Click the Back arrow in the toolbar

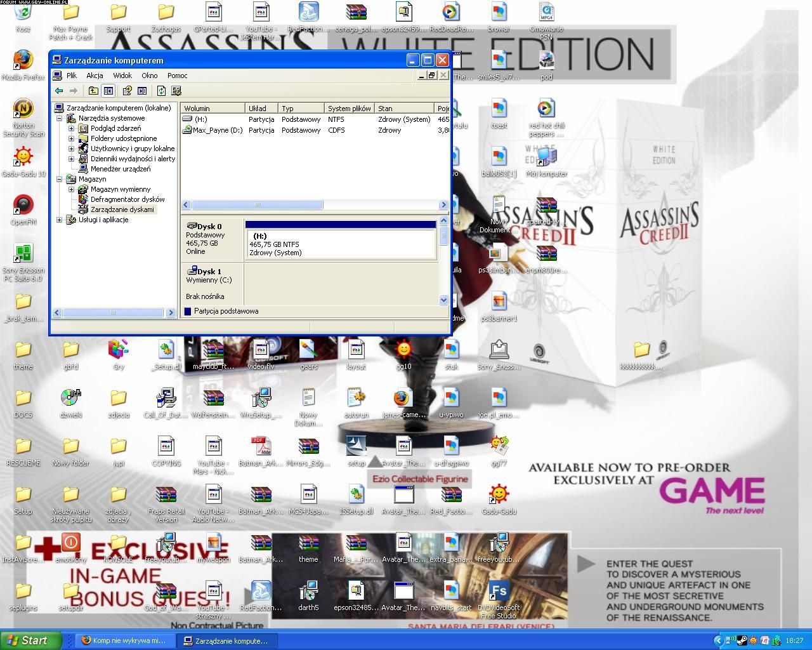click(59, 91)
